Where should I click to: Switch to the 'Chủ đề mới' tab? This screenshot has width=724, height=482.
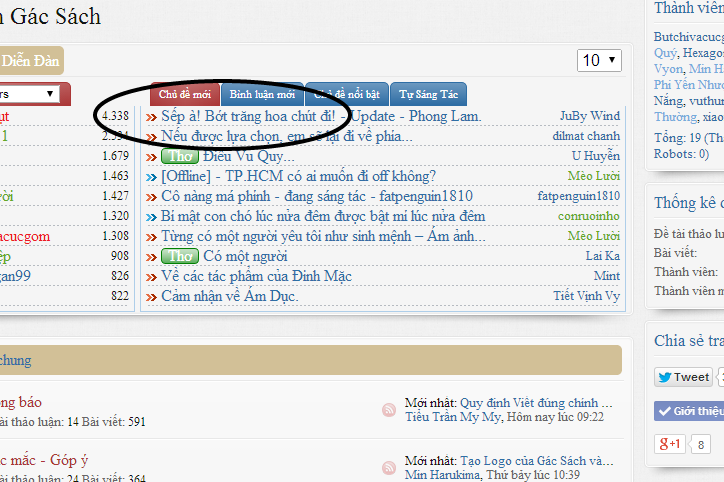point(185,95)
